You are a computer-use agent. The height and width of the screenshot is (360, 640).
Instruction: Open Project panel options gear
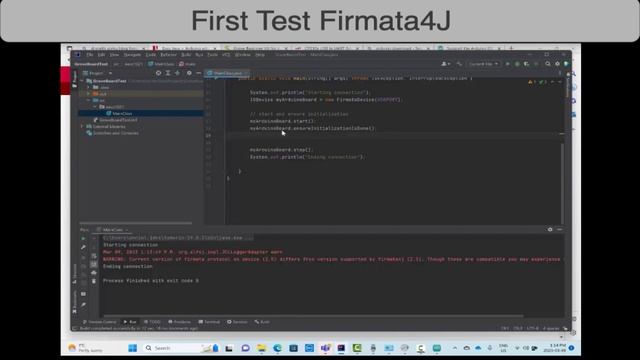click(x=189, y=73)
